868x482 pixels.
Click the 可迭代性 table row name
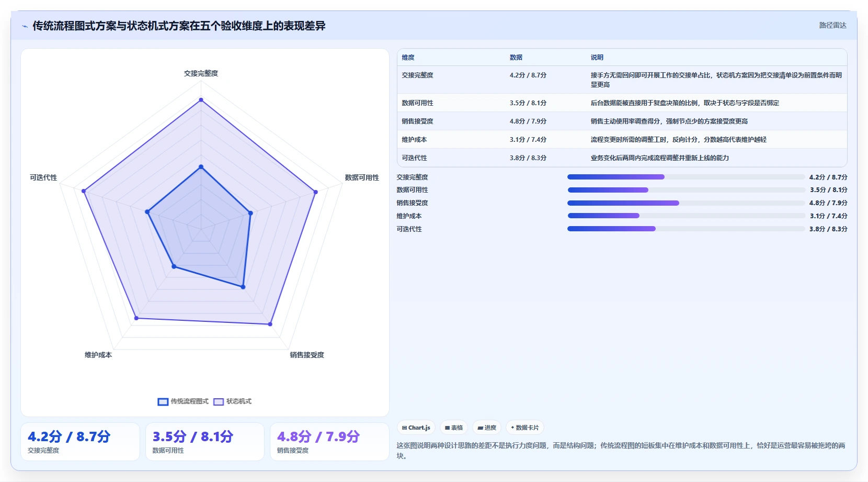(x=414, y=158)
